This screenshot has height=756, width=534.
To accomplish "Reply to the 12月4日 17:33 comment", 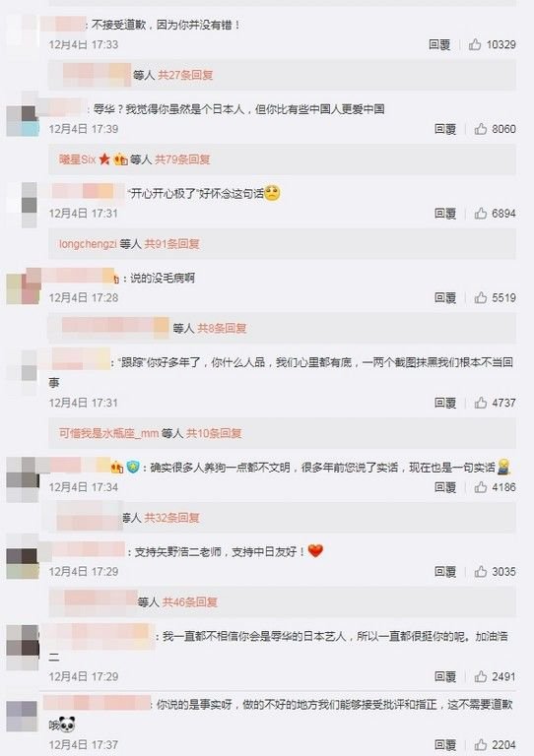I will tap(439, 45).
